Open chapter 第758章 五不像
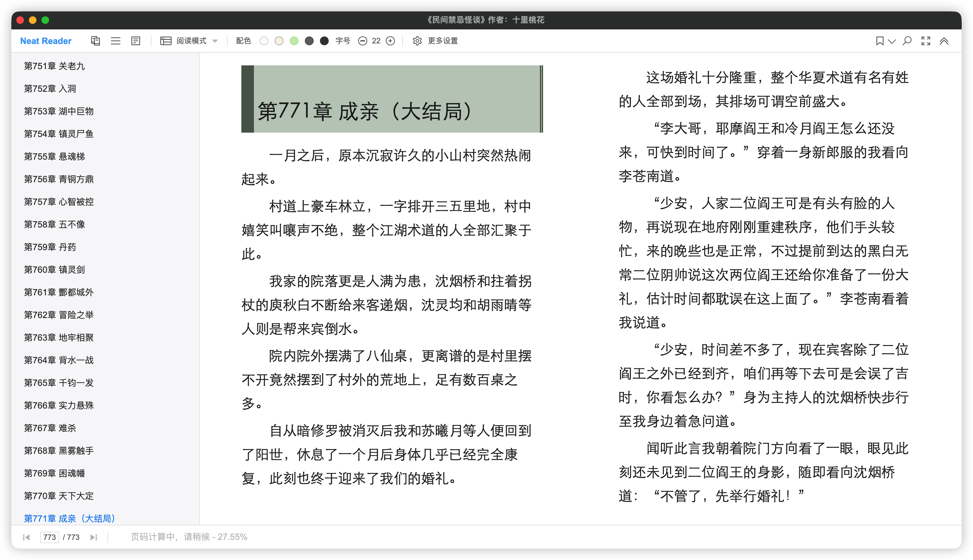973x560 pixels. click(54, 224)
